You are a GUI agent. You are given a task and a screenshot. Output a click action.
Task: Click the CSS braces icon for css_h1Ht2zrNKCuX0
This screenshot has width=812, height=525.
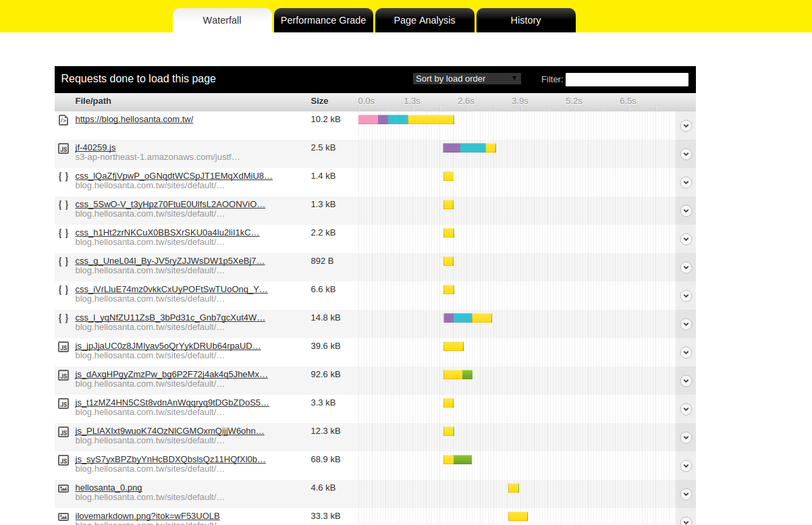(63, 233)
